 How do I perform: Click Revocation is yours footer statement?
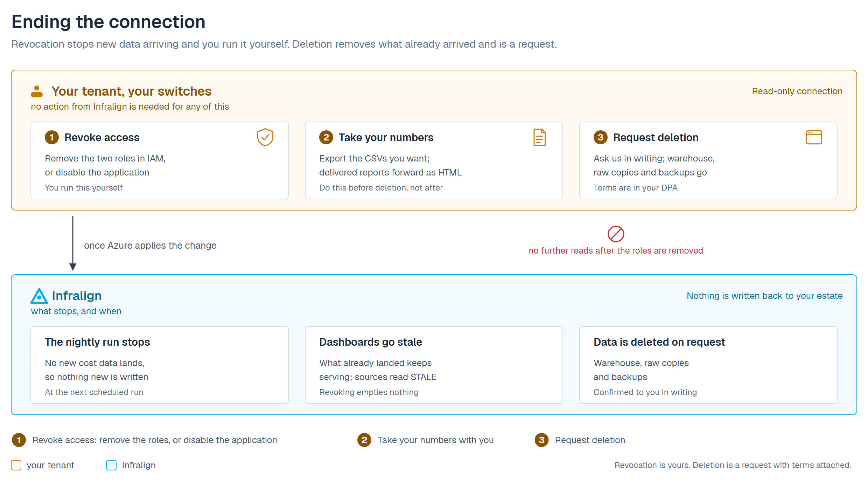pos(733,465)
